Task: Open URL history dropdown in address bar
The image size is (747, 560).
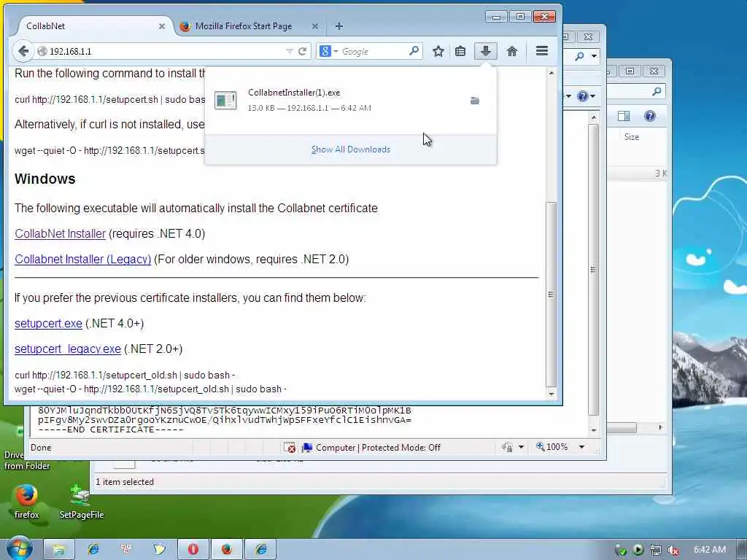Action: pyautogui.click(x=289, y=51)
